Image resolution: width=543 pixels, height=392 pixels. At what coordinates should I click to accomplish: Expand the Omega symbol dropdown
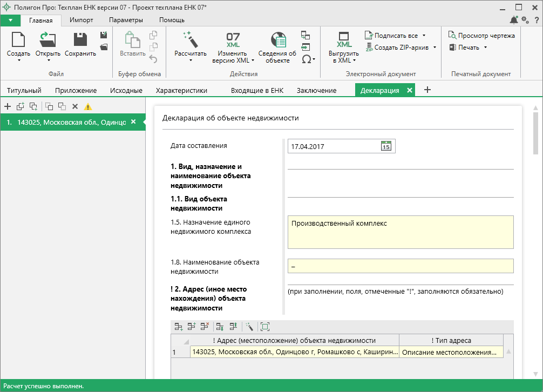[x=314, y=60]
